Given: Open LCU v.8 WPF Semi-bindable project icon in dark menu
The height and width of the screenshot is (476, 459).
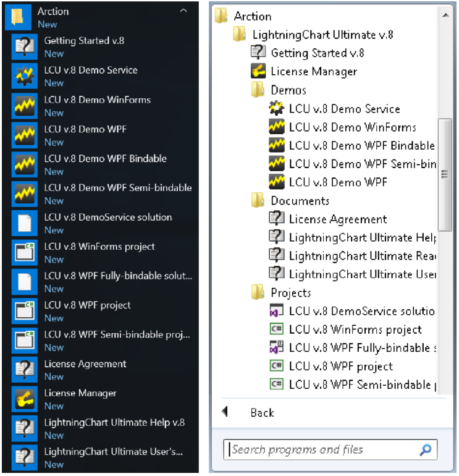Looking at the screenshot, I should pos(25,341).
